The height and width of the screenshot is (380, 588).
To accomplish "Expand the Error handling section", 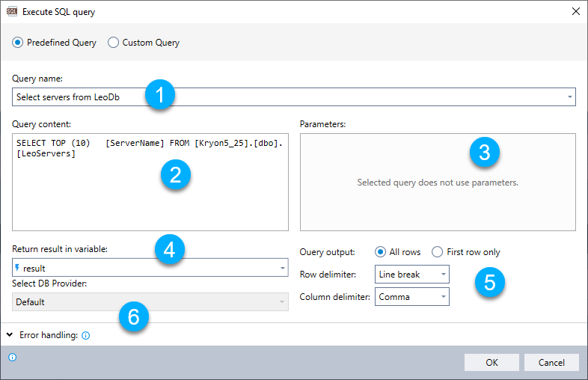I will pyautogui.click(x=10, y=336).
